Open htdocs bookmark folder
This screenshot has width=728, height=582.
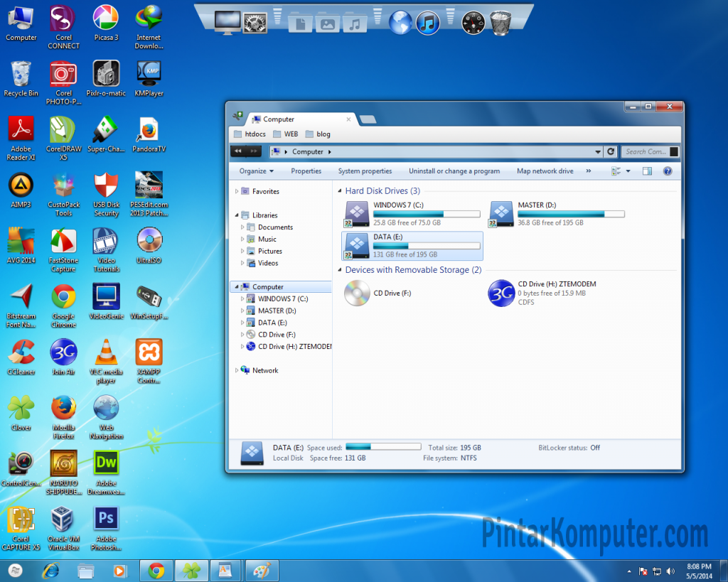250,134
